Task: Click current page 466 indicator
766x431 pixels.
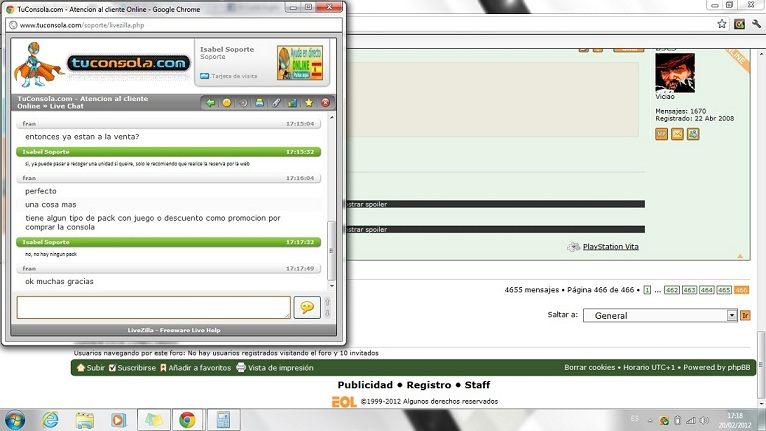Action: pos(742,290)
